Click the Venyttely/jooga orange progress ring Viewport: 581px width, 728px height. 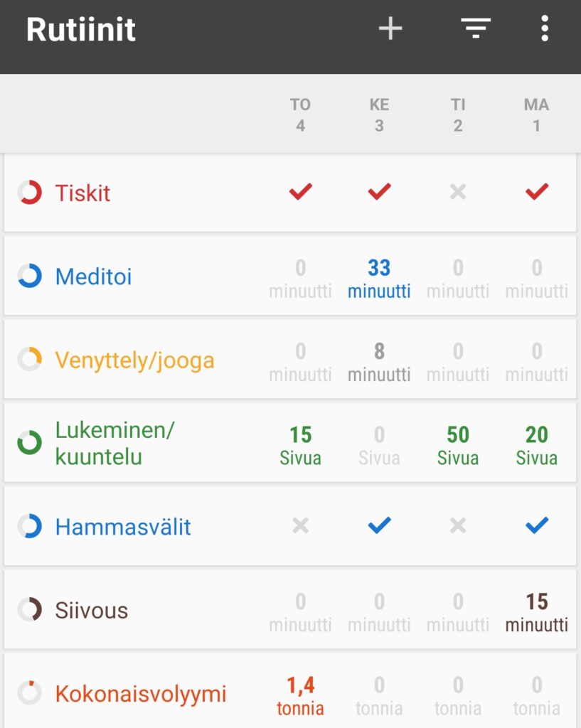click(30, 360)
